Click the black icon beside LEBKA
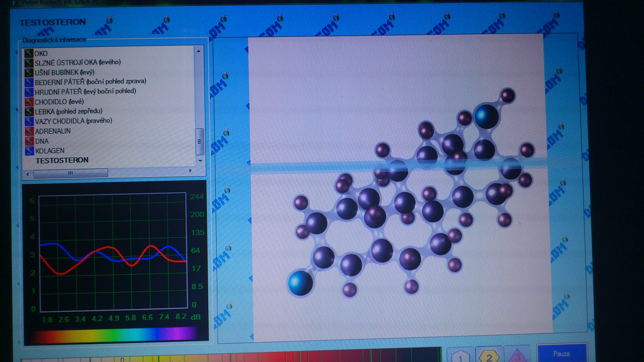 (29, 111)
